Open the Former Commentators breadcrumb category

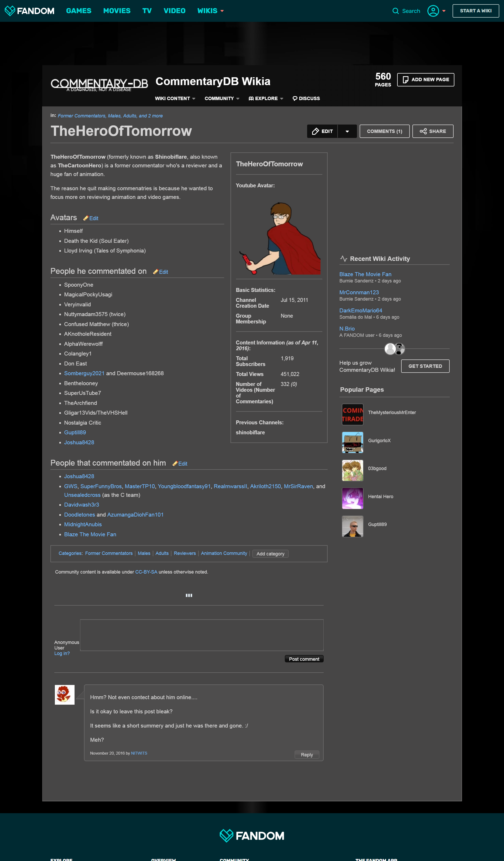(x=82, y=116)
